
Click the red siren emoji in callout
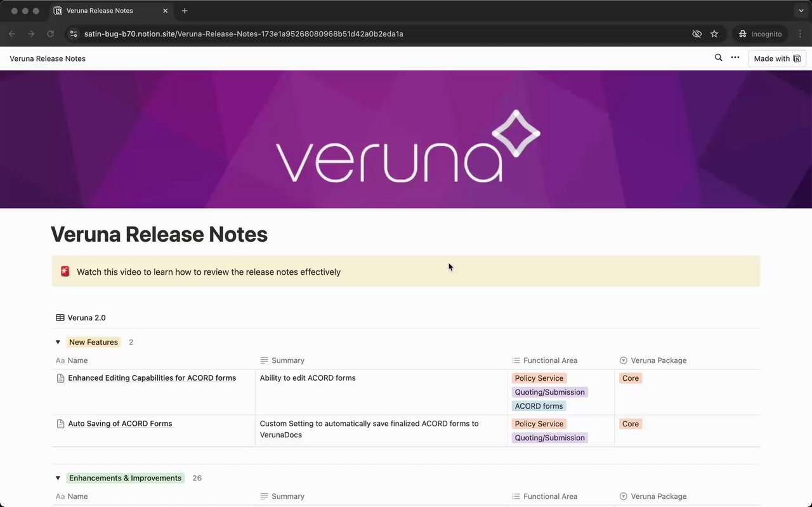[65, 272]
